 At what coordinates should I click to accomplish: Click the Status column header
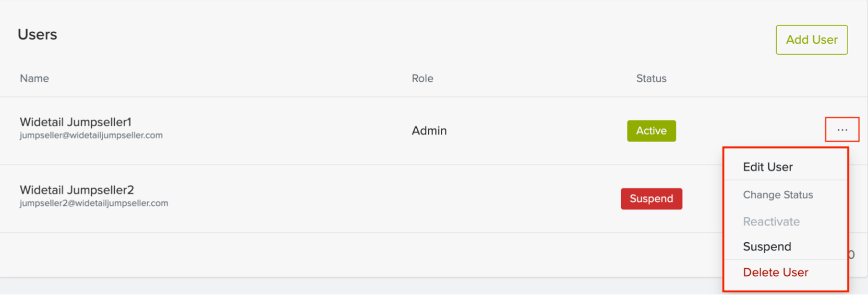(x=651, y=79)
